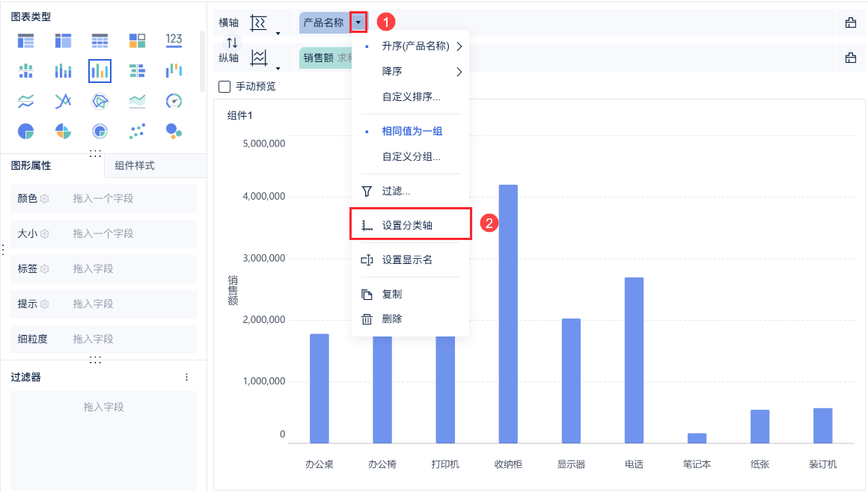Click the chart type panel scrollbar
The height and width of the screenshot is (492, 868).
point(203,61)
